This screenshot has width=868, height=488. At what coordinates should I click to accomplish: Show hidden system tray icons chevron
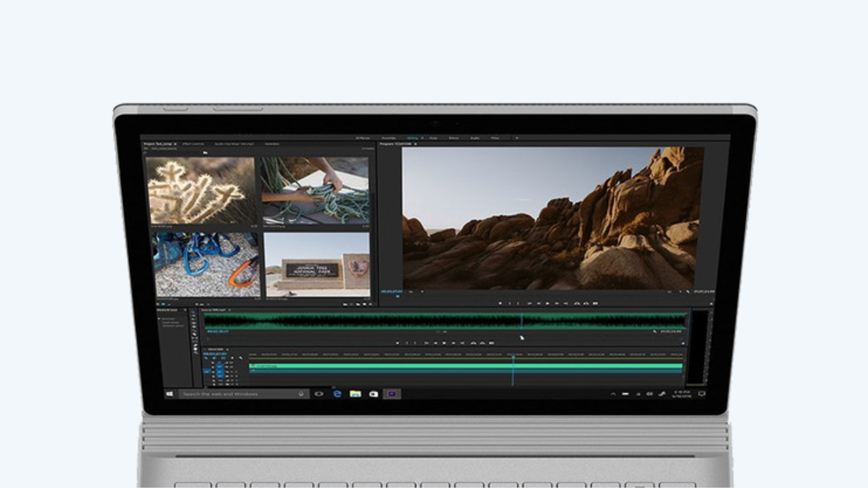click(613, 394)
